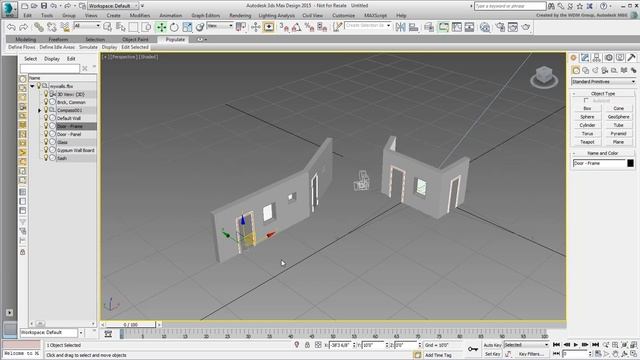Screen dimensions: 640x360
Task: Click the Percent Snap toggle icon
Action: click(309, 27)
